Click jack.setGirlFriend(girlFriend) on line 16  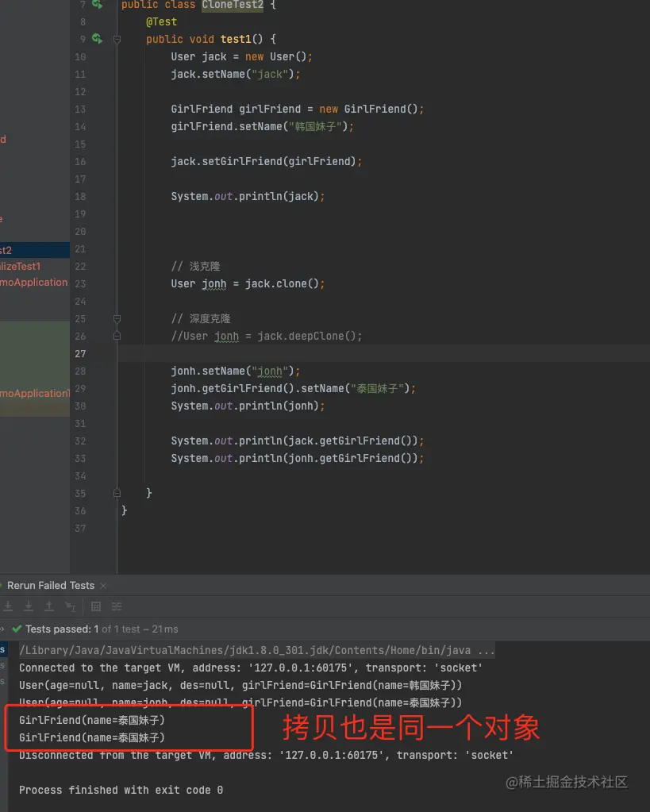266,162
